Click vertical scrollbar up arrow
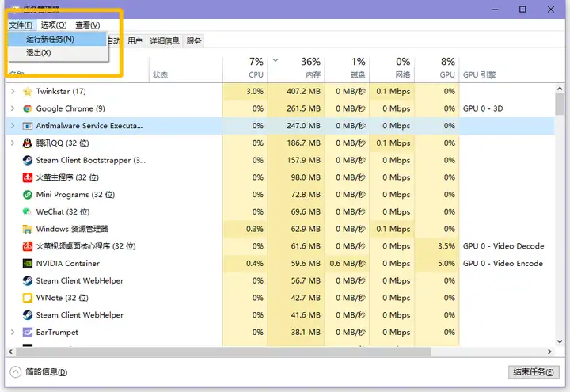Screen dimensions: 570x392 tap(560, 89)
